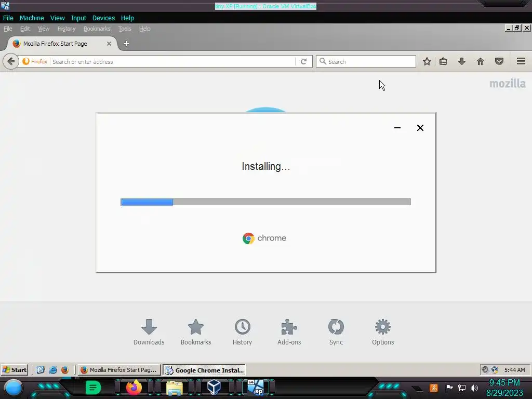Open Firefox History menu

tap(66, 29)
